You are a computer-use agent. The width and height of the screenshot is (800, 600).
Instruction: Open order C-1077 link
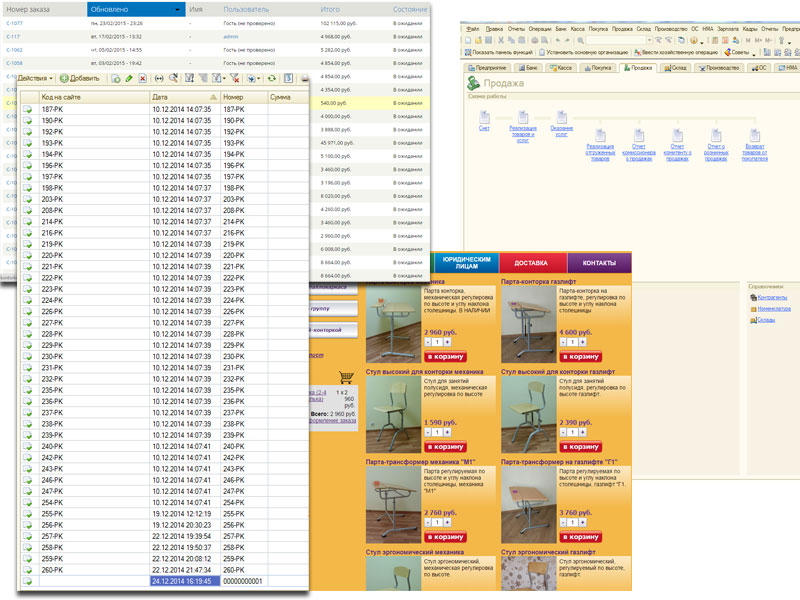tap(15, 21)
